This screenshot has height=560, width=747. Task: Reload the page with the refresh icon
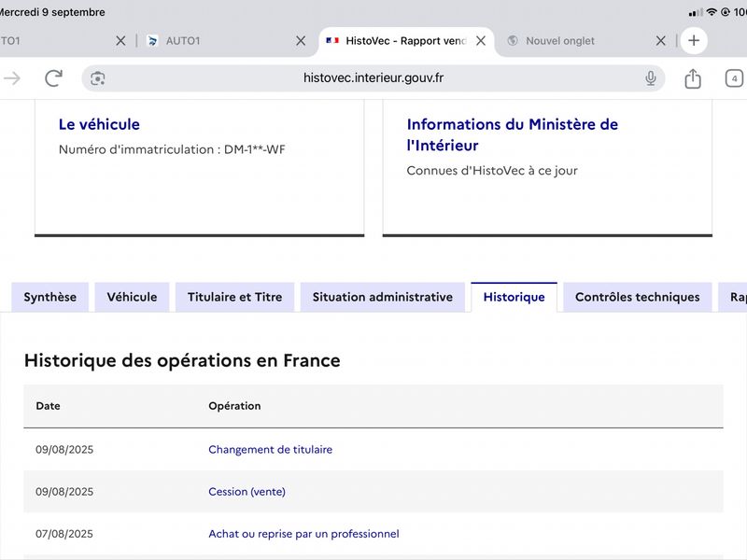[x=53, y=78]
